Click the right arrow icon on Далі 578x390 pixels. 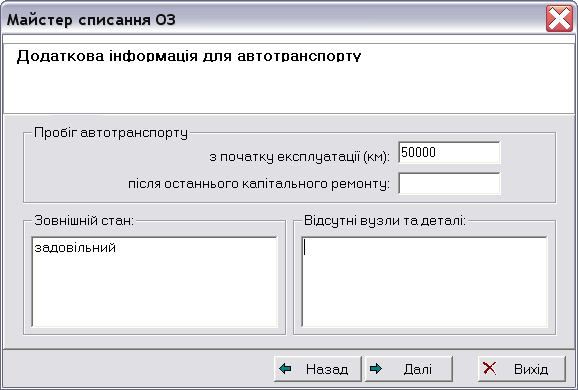tap(376, 368)
